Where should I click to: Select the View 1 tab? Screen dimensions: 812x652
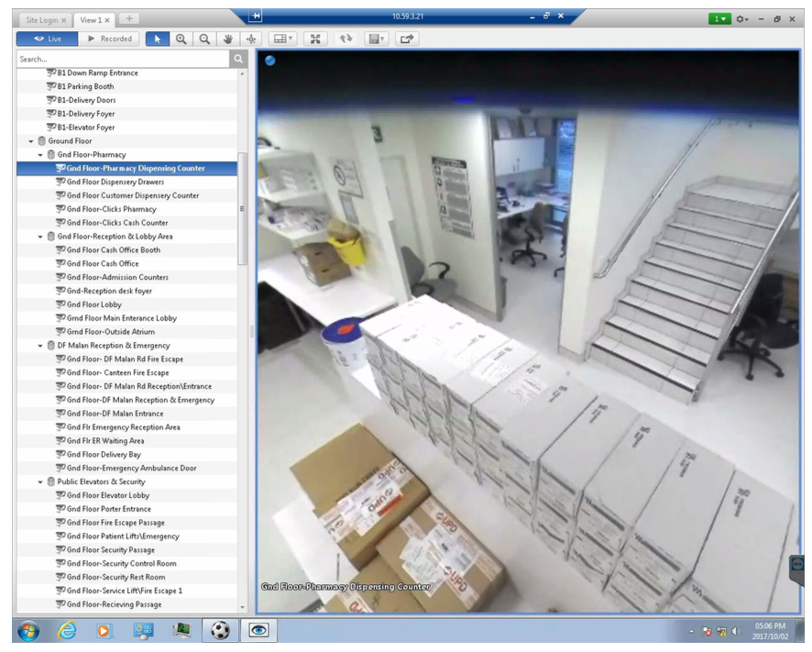(91, 20)
